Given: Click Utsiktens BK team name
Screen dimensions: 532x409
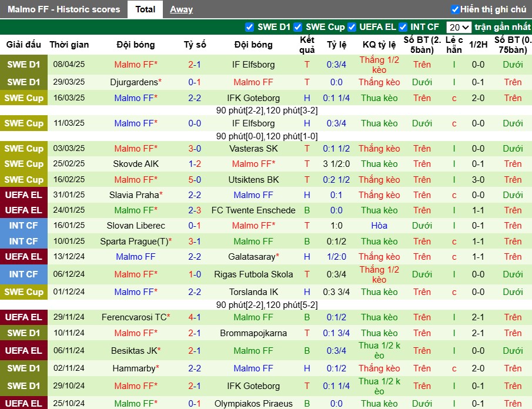Looking at the screenshot, I should [x=253, y=179].
